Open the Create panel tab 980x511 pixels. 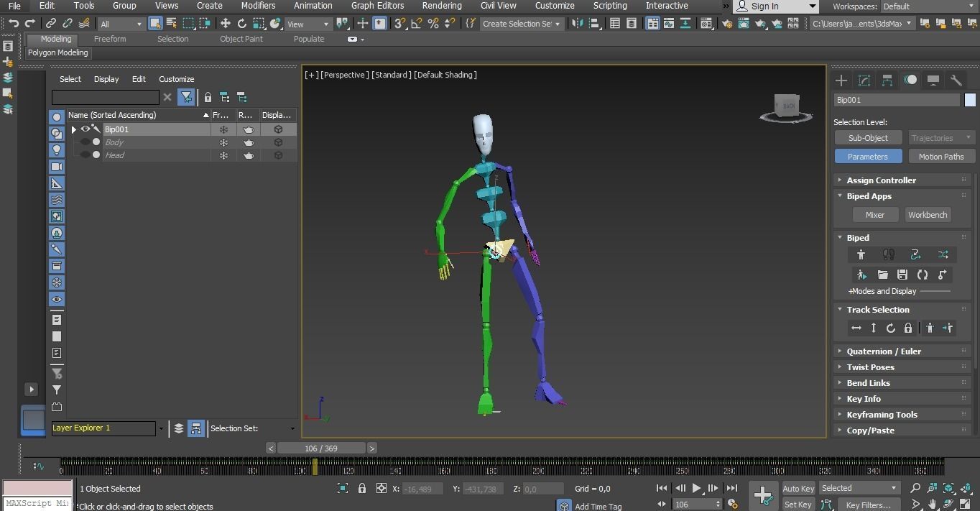tap(841, 80)
